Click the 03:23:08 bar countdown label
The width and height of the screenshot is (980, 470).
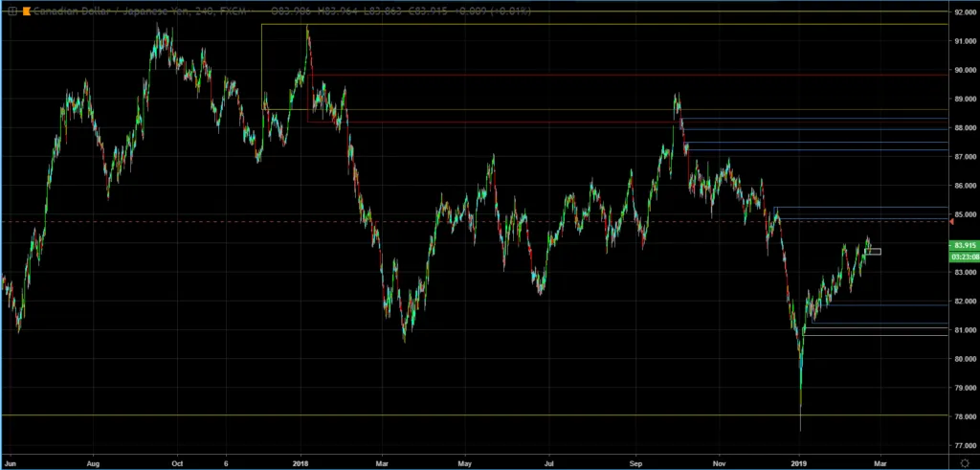[x=964, y=257]
